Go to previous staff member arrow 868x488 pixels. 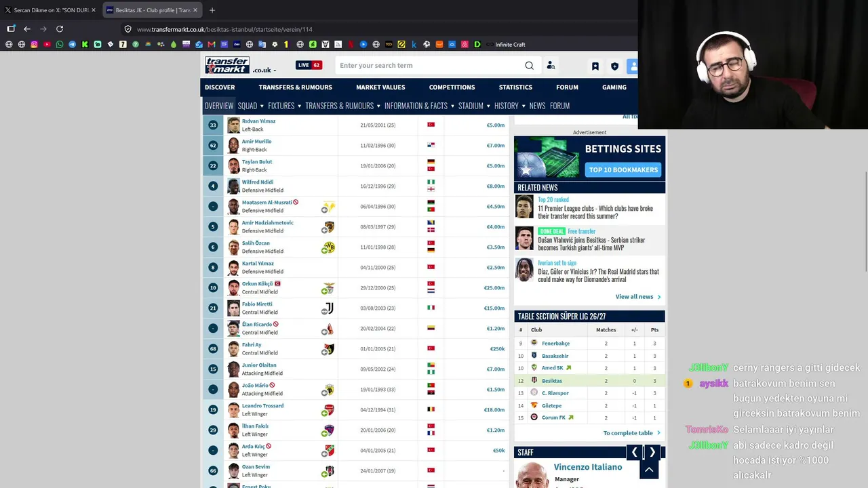tap(634, 452)
